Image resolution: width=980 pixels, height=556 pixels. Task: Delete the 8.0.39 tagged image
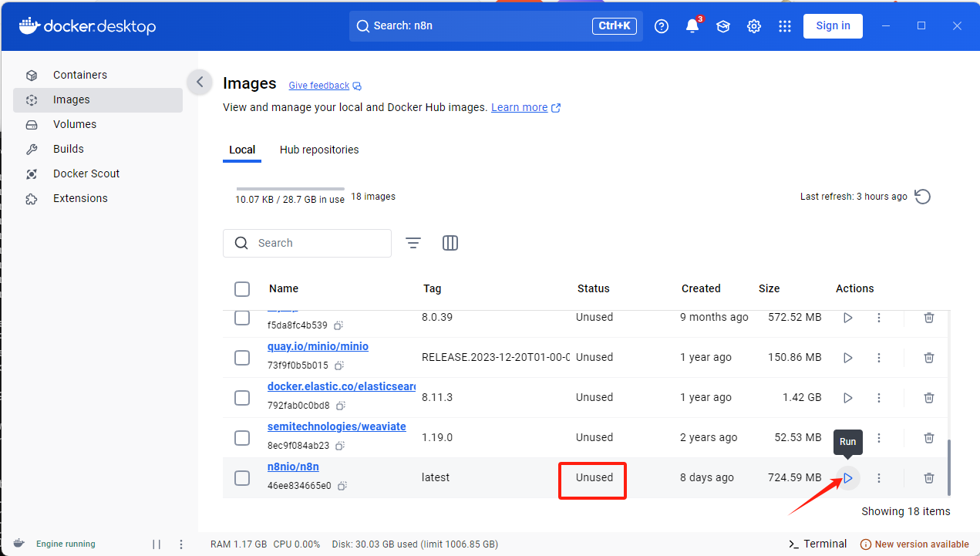coord(929,318)
